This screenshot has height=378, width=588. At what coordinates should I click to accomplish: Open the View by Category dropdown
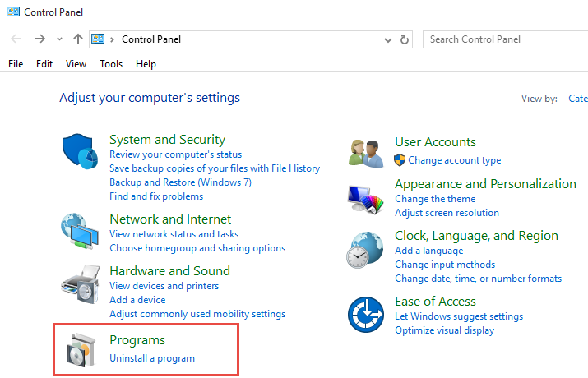click(x=578, y=99)
